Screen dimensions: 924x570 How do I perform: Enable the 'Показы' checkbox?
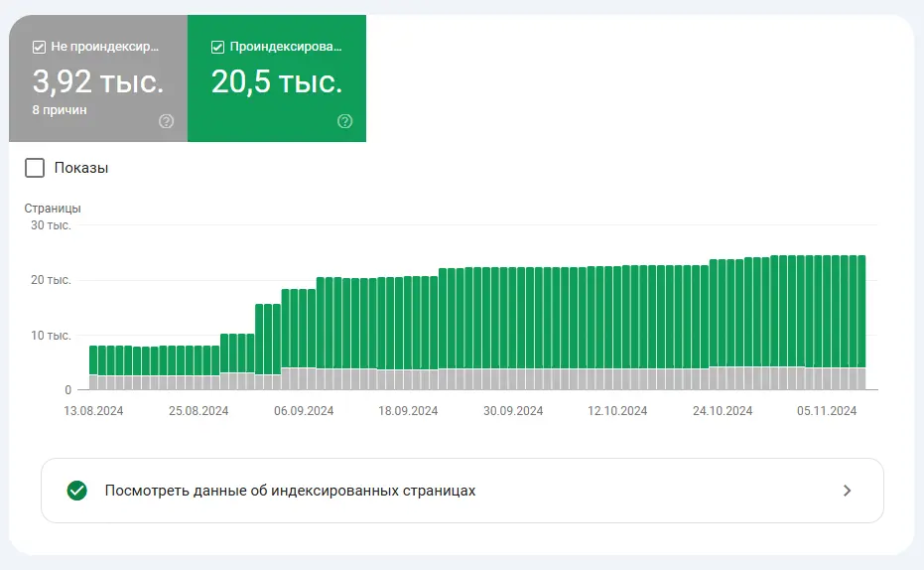click(35, 168)
